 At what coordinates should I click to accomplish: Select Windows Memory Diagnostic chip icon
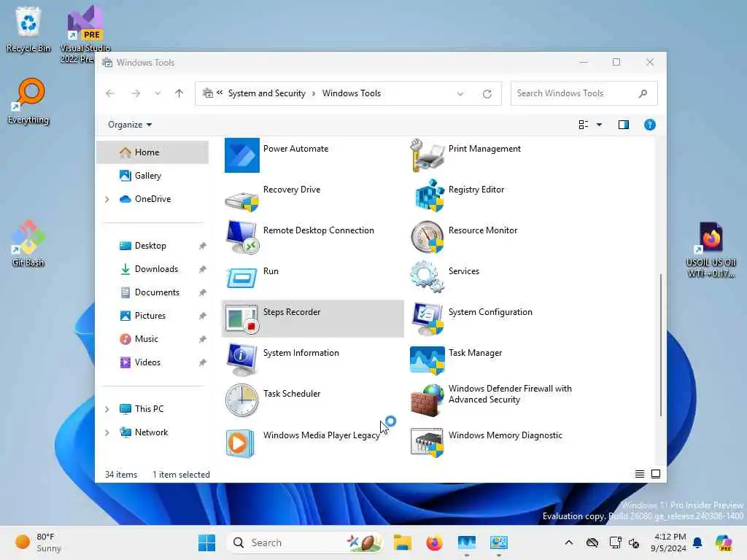tap(427, 442)
